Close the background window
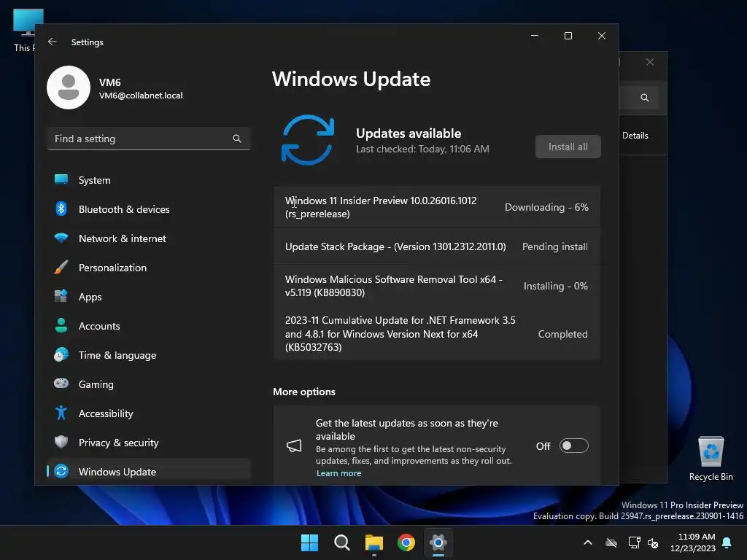The width and height of the screenshot is (747, 560). click(x=650, y=62)
